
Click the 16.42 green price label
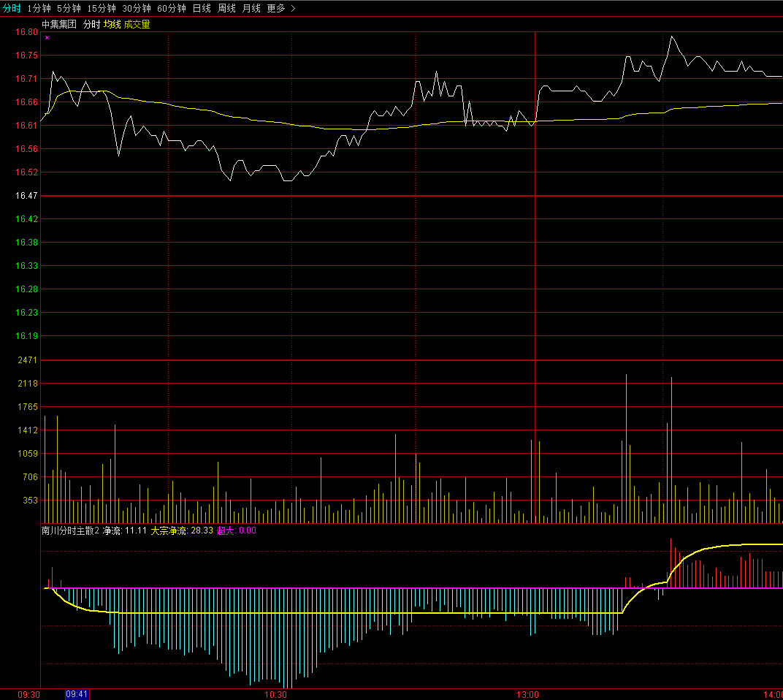pos(26,219)
